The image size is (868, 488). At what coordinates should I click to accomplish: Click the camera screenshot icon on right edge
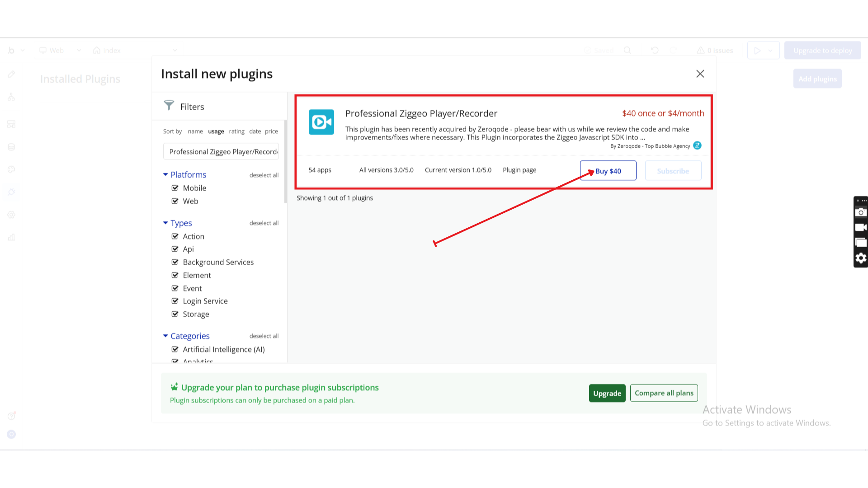coord(861,212)
